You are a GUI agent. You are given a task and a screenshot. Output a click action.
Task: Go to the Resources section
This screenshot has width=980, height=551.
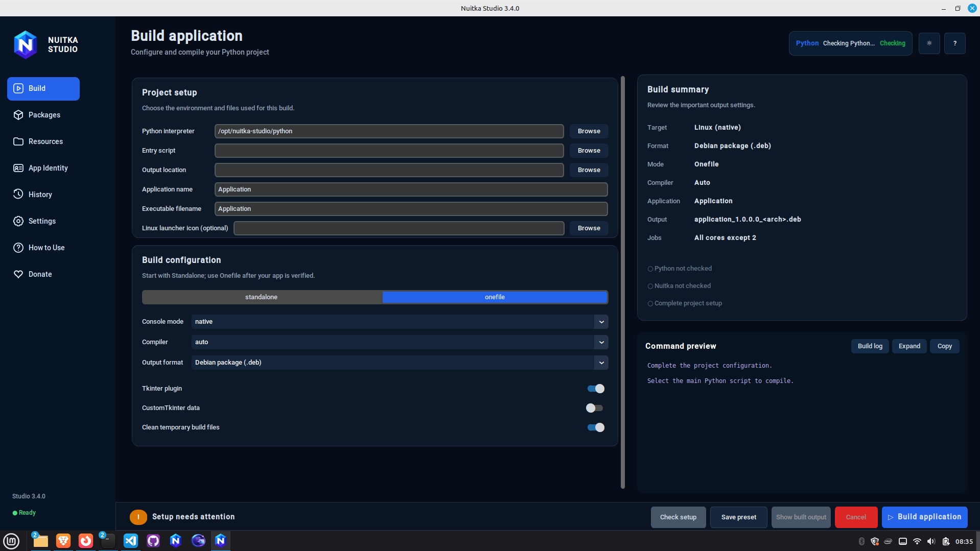[43, 141]
